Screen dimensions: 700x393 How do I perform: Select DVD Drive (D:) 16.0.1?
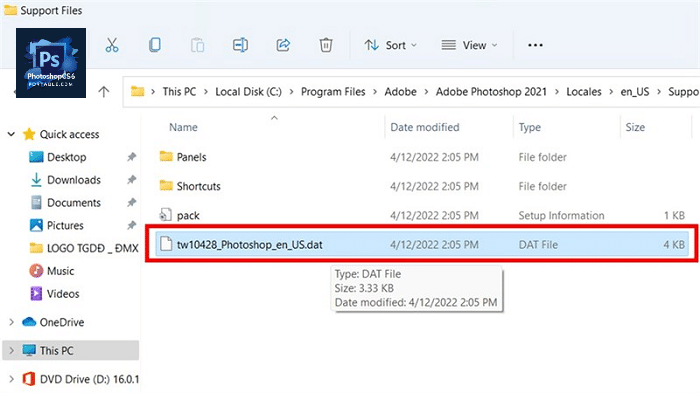click(89, 379)
